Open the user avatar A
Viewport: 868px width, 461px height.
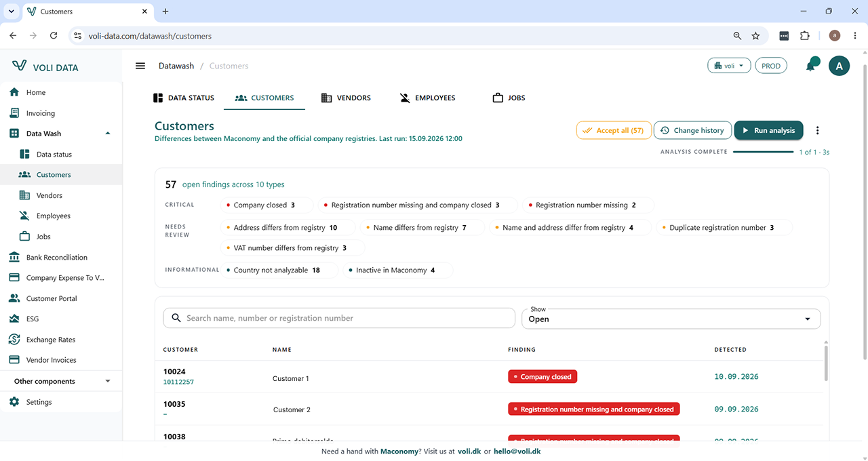839,66
